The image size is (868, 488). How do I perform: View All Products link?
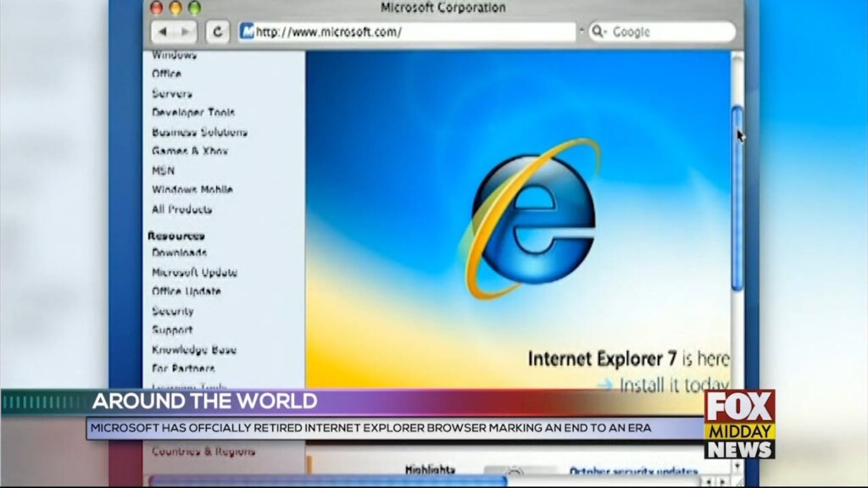(x=181, y=209)
